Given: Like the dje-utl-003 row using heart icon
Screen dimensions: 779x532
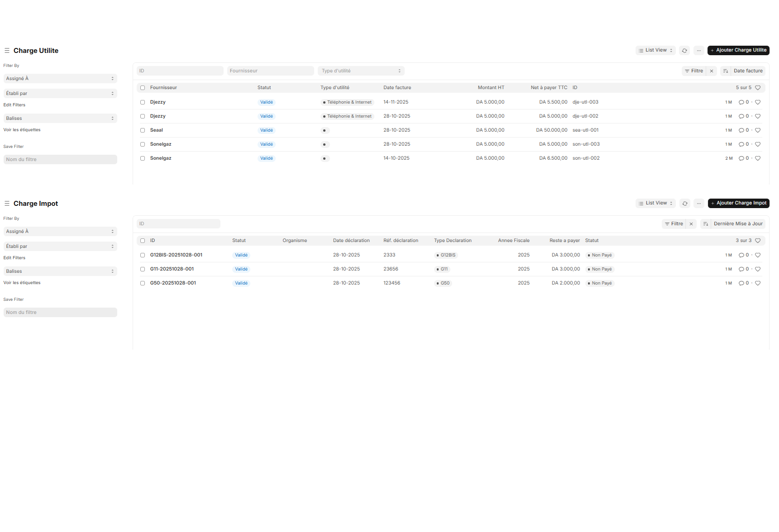Looking at the screenshot, I should 758,102.
